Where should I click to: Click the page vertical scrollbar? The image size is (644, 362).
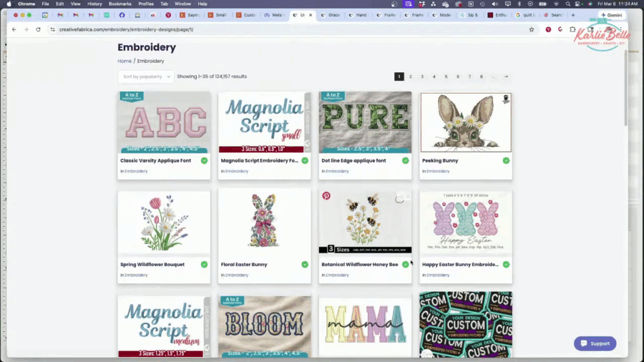tap(626, 88)
